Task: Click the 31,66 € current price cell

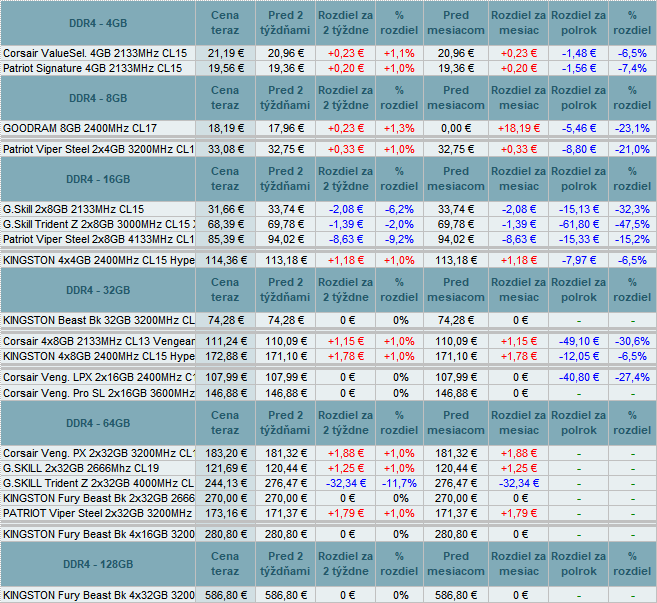Action: tap(225, 209)
